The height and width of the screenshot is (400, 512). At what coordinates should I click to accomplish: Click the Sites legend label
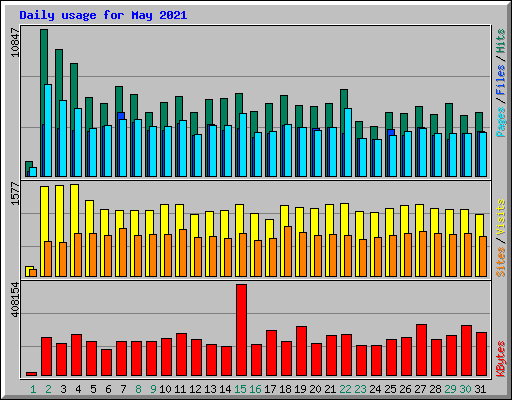pos(501,262)
